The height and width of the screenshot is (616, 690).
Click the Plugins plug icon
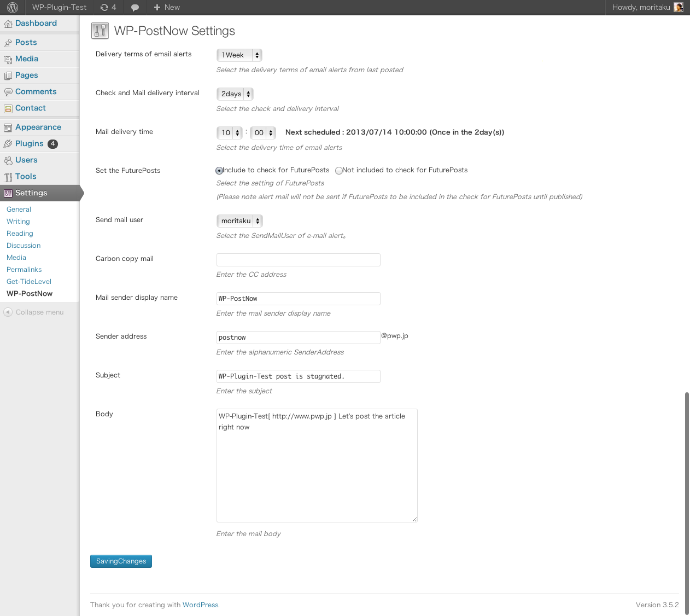[8, 144]
